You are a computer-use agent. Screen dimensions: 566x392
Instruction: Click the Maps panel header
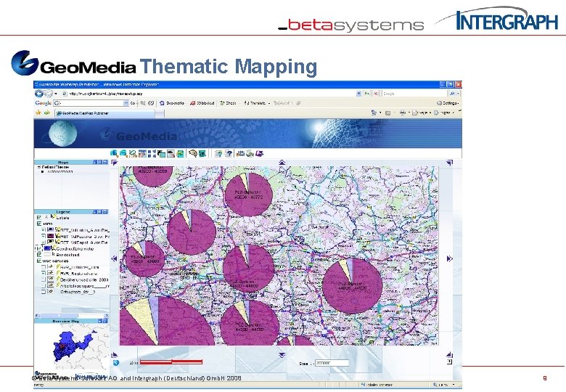point(71,163)
